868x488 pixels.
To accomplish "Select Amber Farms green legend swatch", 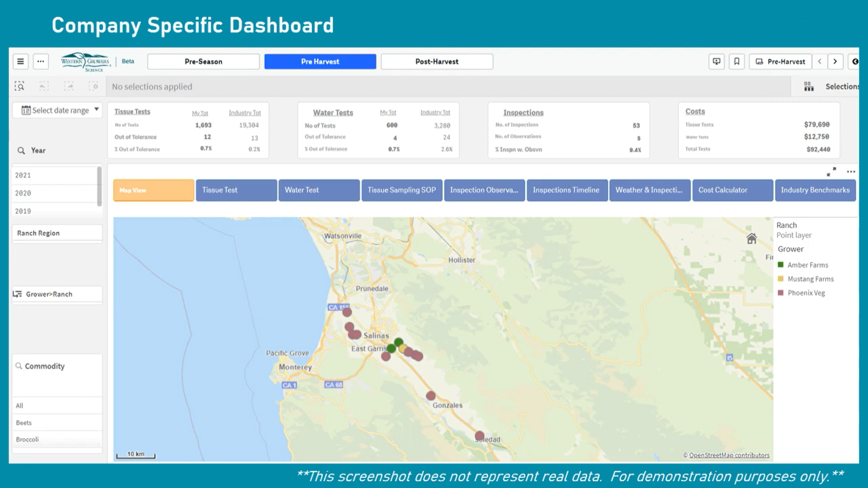I will point(781,265).
